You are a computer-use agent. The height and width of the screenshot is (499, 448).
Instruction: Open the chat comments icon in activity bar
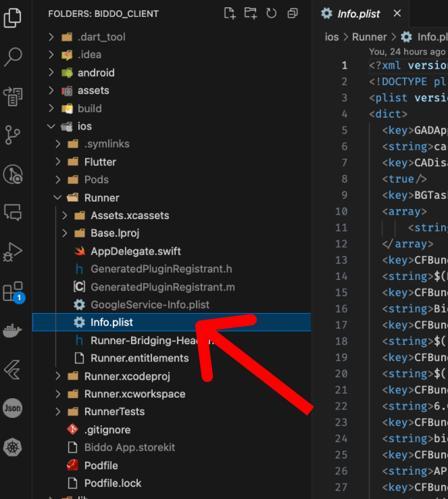tap(13, 212)
